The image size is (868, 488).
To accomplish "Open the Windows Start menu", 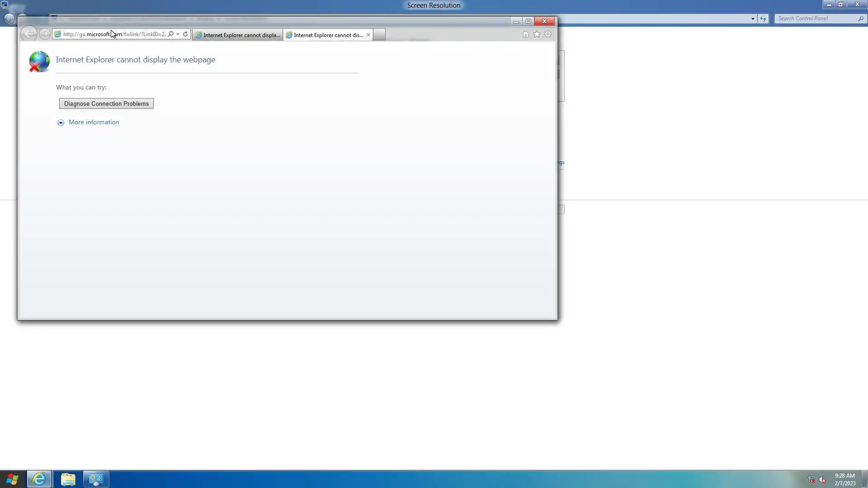I will coord(12,479).
